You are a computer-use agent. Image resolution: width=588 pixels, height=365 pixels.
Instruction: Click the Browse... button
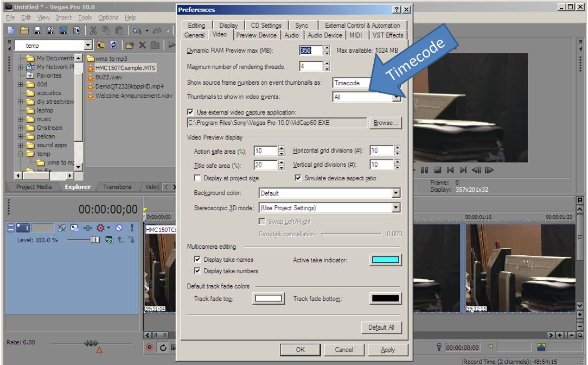tap(385, 123)
